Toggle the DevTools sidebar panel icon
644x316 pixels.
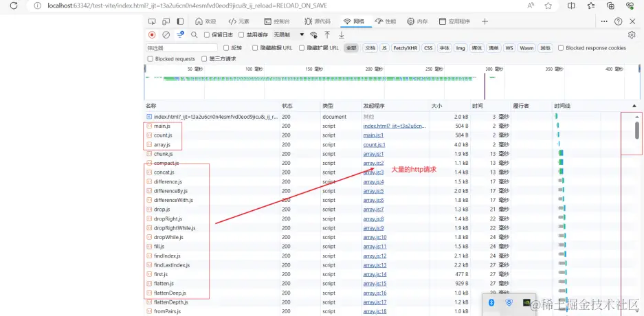180,21
